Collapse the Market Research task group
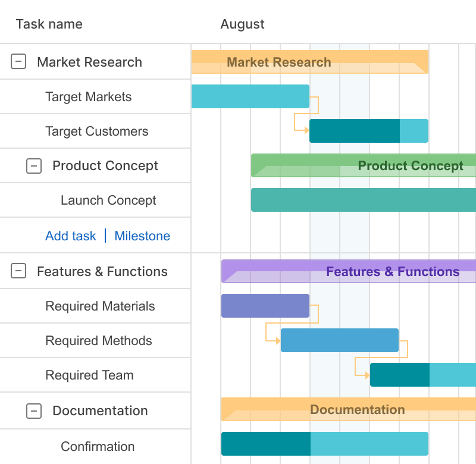Image resolution: width=476 pixels, height=464 pixels. [x=18, y=61]
